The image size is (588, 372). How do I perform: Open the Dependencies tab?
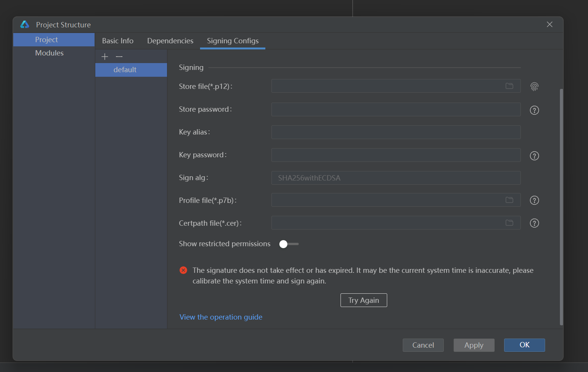(x=170, y=41)
